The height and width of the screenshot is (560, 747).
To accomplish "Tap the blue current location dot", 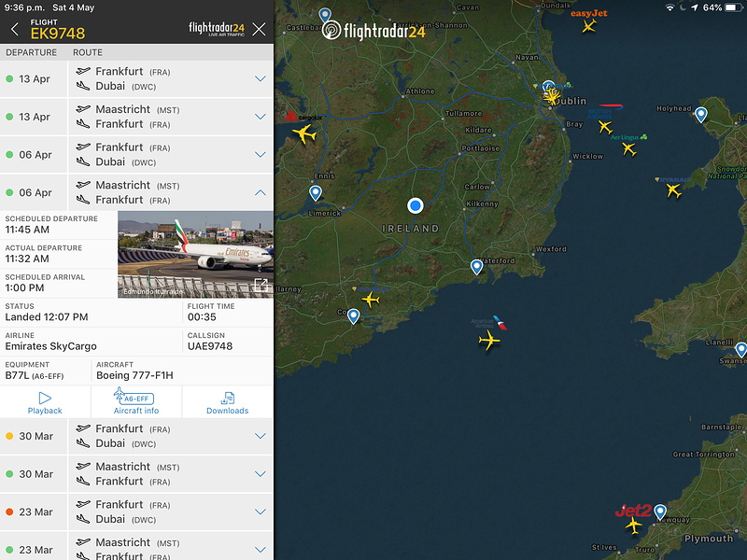I will click(416, 205).
